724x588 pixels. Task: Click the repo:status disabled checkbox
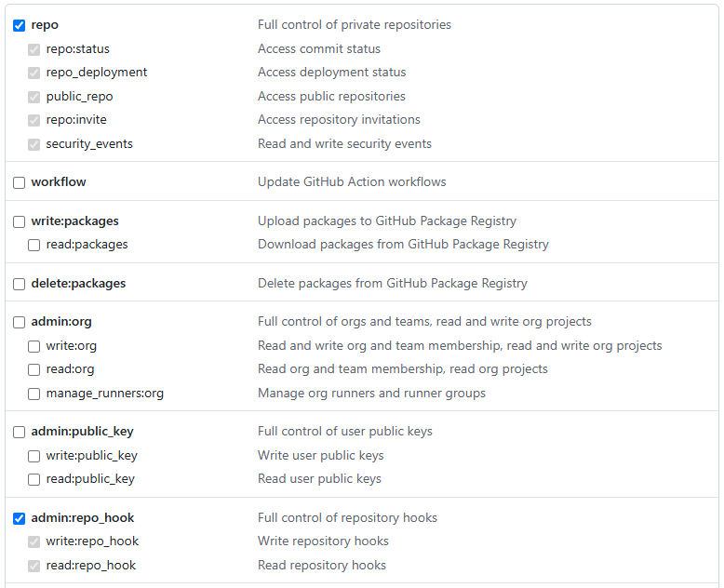[34, 49]
